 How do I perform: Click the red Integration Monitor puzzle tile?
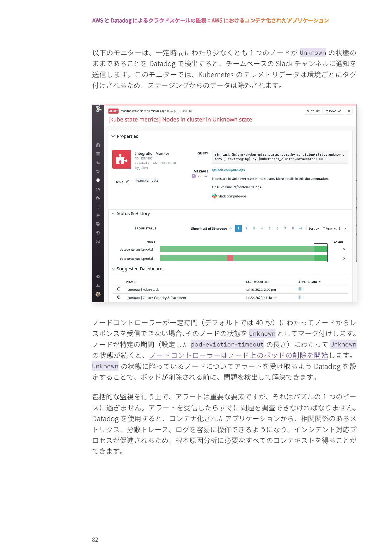point(122,159)
